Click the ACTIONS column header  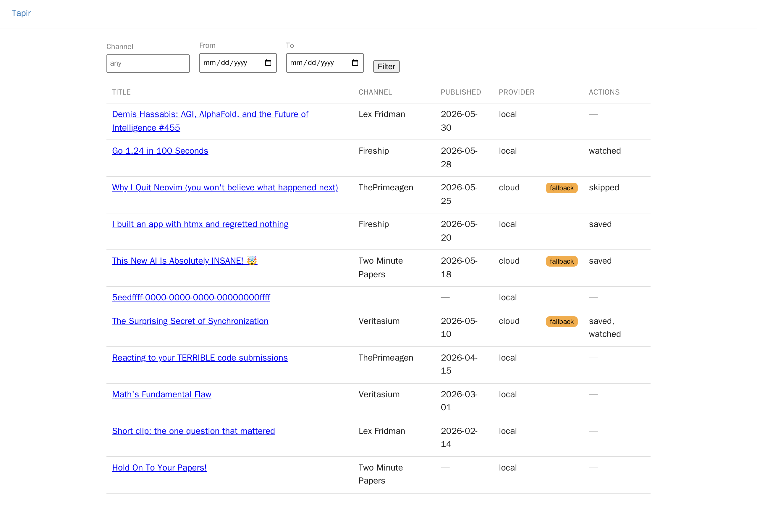coord(604,92)
